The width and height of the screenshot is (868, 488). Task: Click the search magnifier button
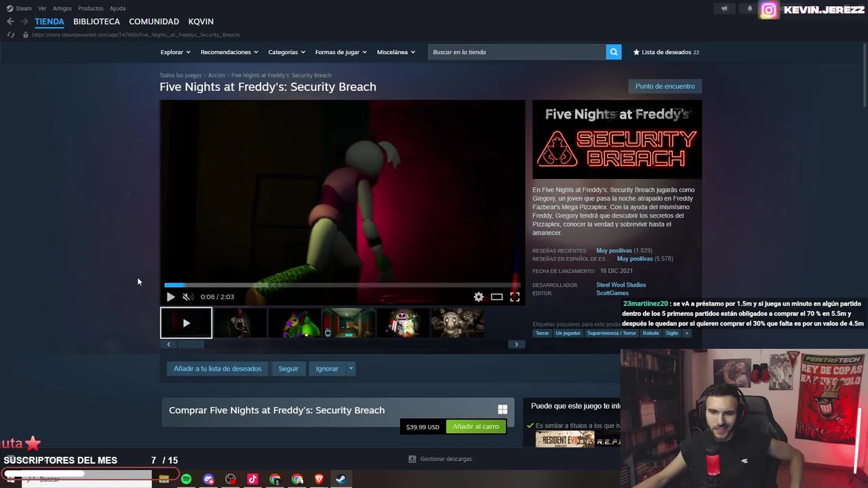click(614, 52)
